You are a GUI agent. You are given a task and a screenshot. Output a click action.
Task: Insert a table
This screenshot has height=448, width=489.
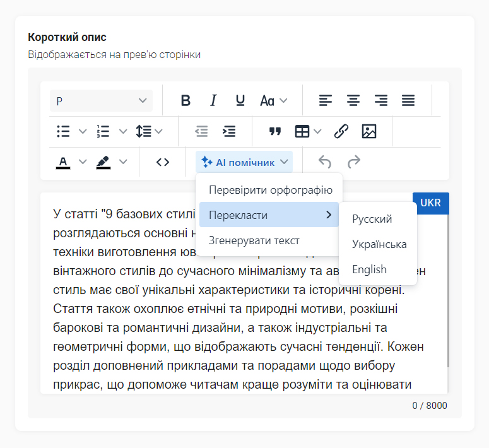302,131
